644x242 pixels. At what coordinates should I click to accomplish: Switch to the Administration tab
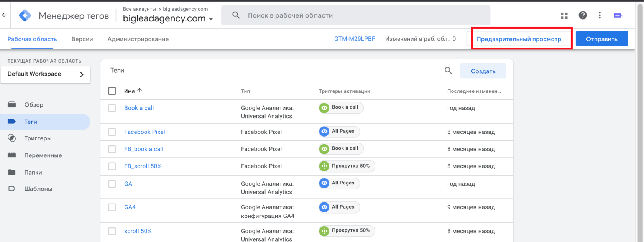click(138, 39)
